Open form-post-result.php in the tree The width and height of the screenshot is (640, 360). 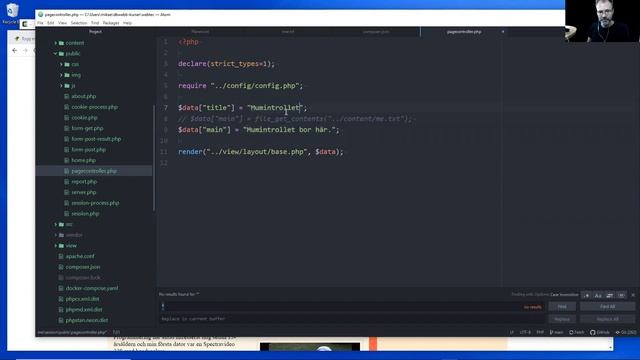pos(96,139)
